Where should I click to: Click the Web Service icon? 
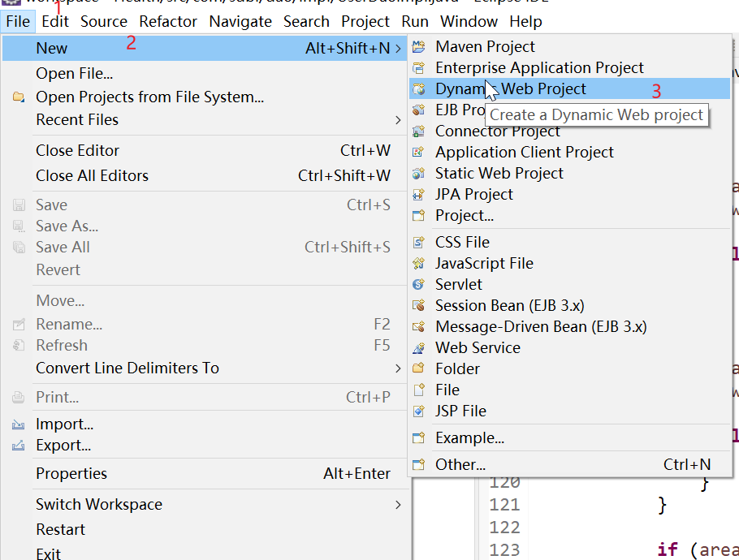tap(419, 348)
